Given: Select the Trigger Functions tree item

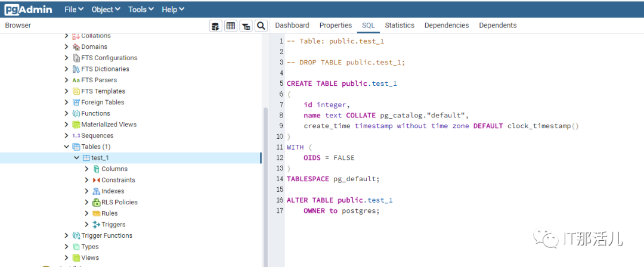Looking at the screenshot, I should tap(107, 236).
